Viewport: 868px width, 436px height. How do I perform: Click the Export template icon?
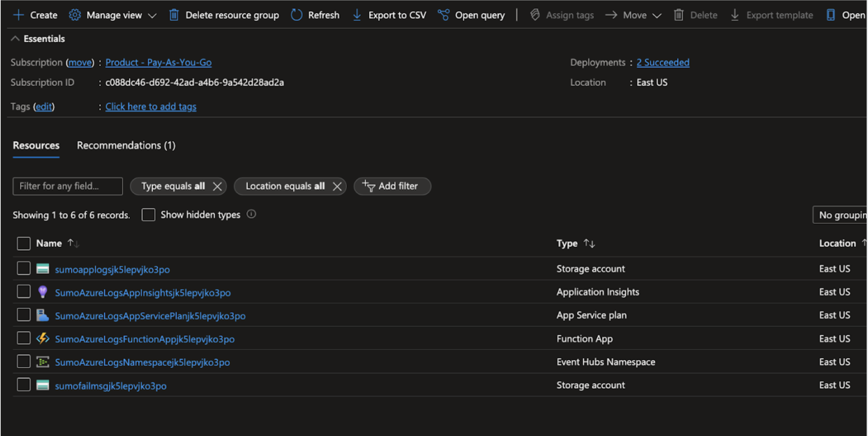tap(735, 15)
